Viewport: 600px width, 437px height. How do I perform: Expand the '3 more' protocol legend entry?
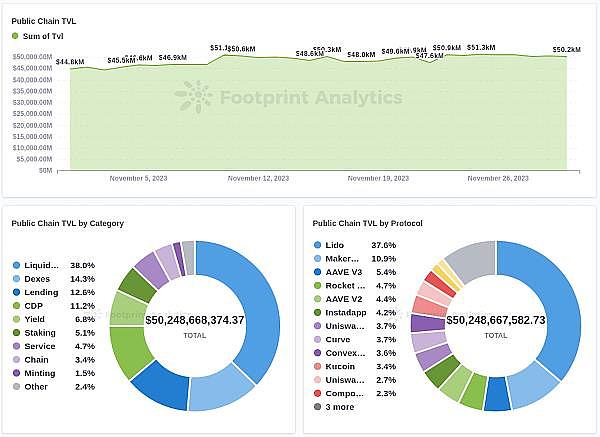(340, 407)
